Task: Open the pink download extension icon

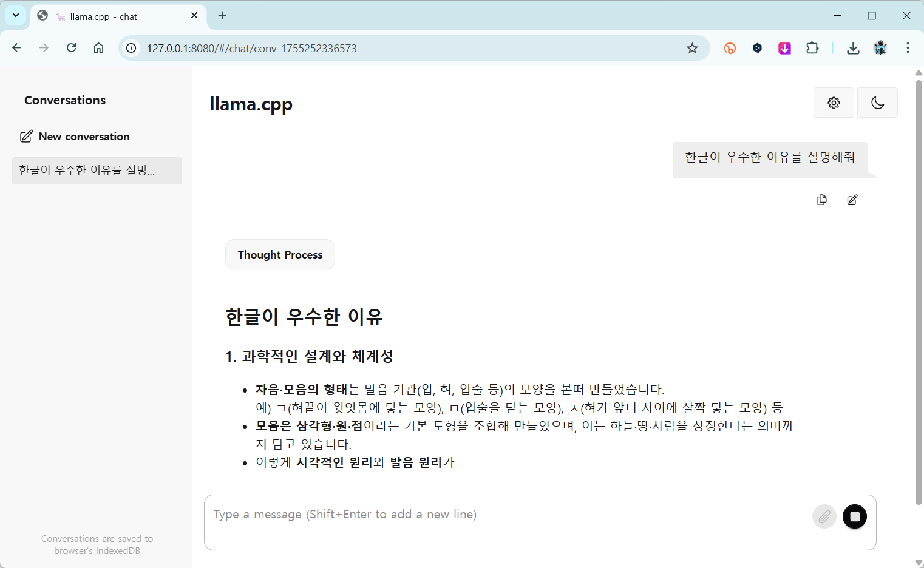Action: click(784, 48)
